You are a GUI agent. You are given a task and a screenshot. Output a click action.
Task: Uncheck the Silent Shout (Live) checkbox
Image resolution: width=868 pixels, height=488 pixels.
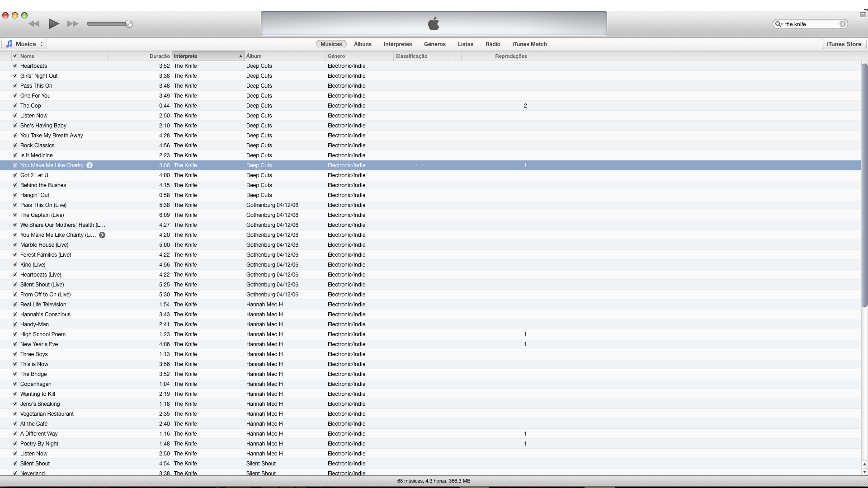click(15, 285)
